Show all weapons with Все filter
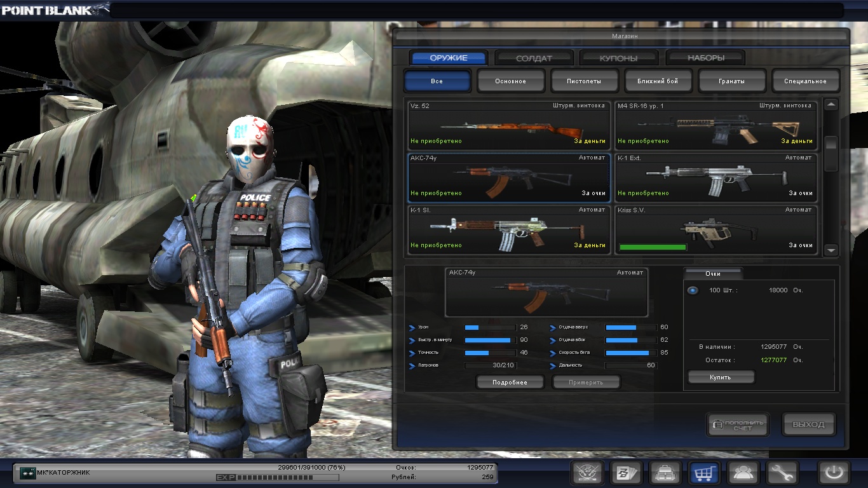Viewport: 868px width, 488px height. pyautogui.click(x=437, y=81)
